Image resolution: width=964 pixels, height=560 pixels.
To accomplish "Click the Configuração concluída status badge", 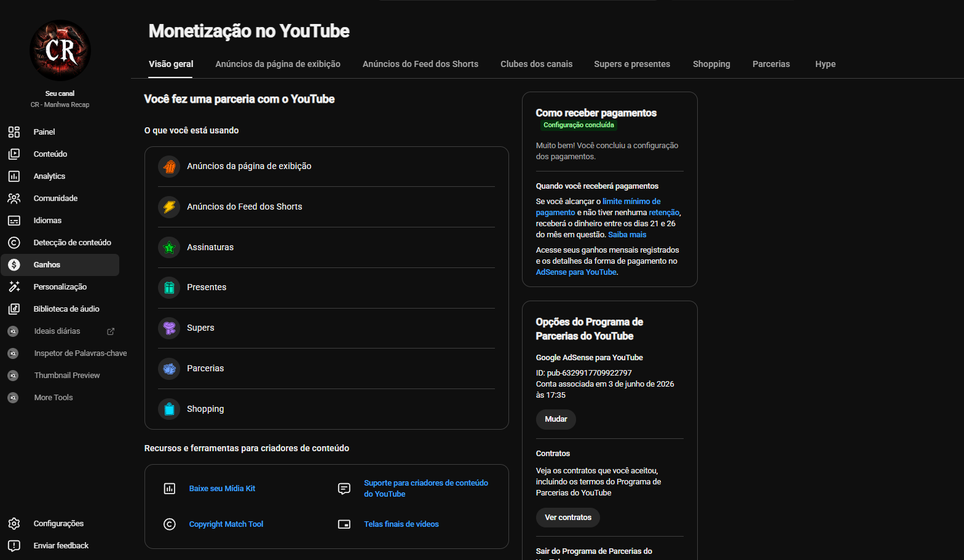I will [579, 125].
